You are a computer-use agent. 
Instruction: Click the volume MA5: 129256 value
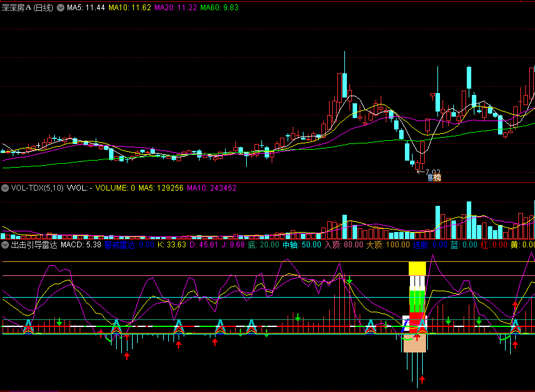[161, 188]
